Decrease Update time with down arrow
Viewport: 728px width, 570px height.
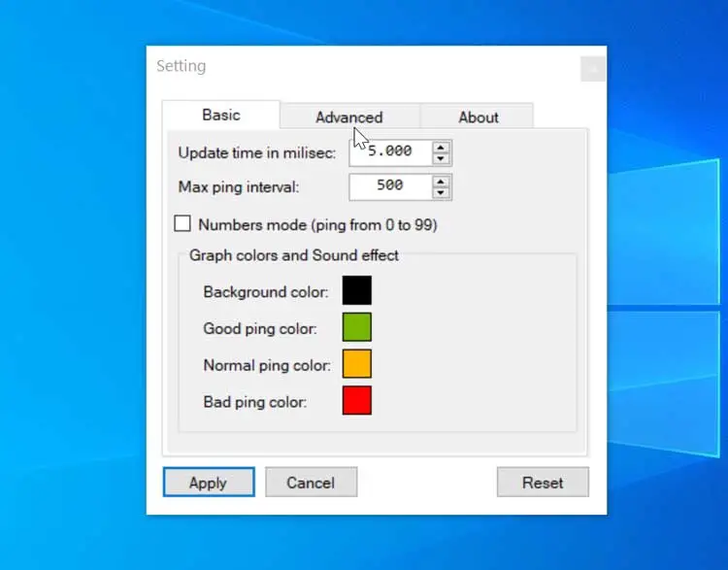tap(441, 158)
